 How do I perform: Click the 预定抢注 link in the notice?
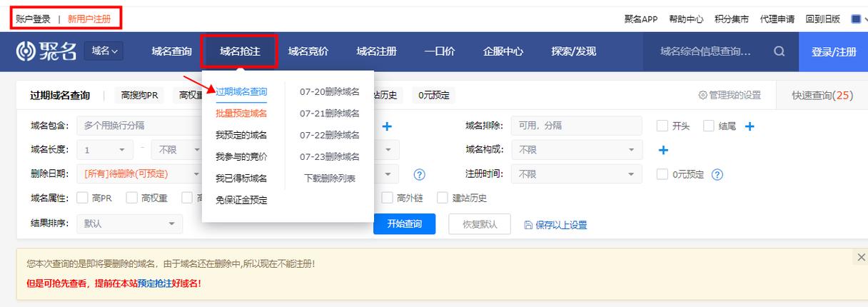click(x=154, y=283)
